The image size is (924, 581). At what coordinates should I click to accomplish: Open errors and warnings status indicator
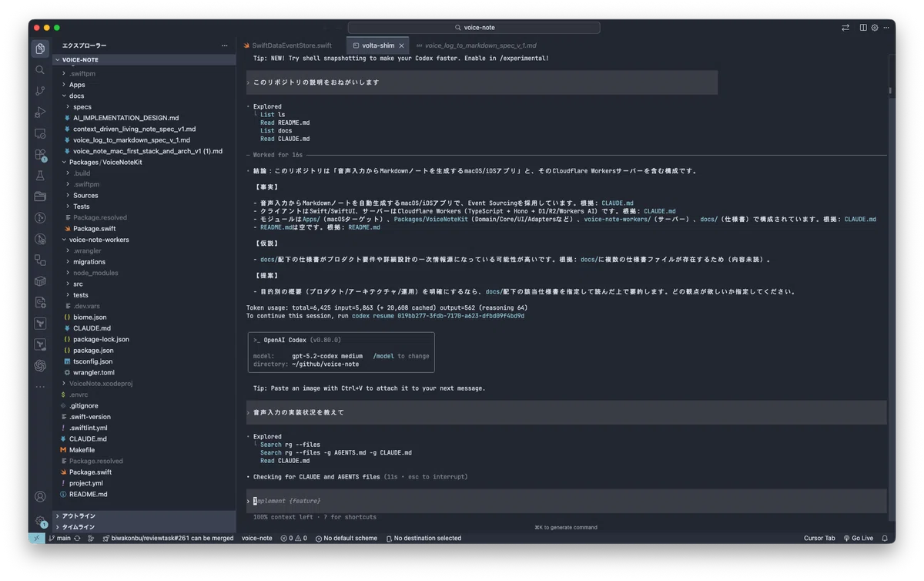point(293,538)
